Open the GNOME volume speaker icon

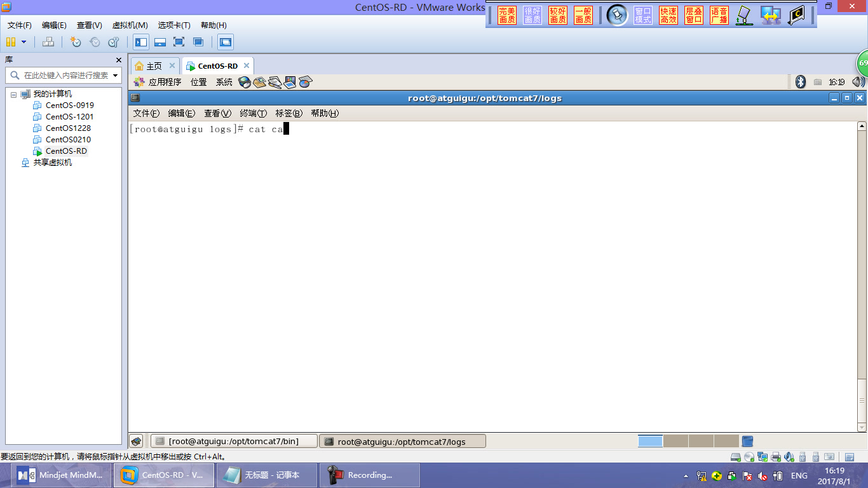pyautogui.click(x=858, y=81)
